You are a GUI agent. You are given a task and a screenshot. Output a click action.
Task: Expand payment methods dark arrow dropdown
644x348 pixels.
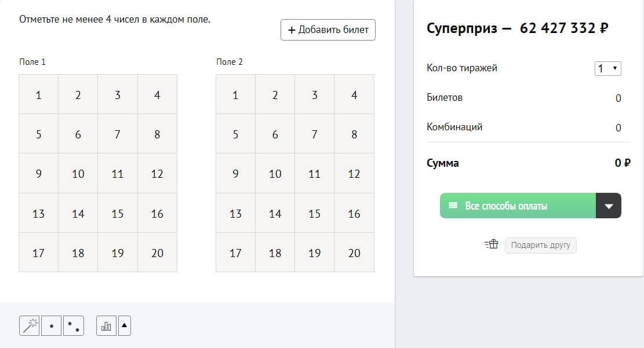click(609, 206)
